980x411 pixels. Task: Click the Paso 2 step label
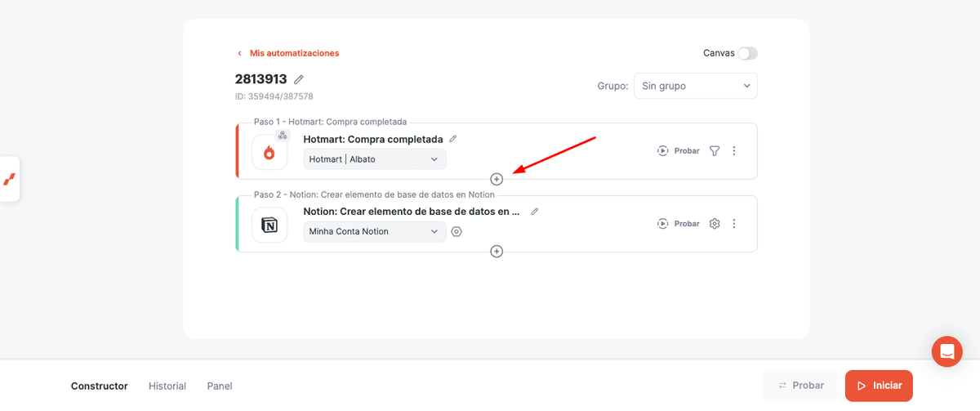tap(374, 194)
